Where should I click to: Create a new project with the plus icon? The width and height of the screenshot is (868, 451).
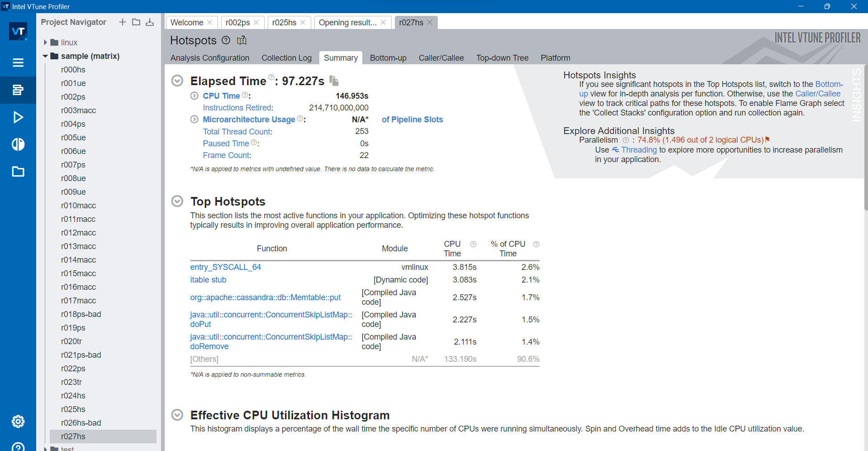point(122,22)
